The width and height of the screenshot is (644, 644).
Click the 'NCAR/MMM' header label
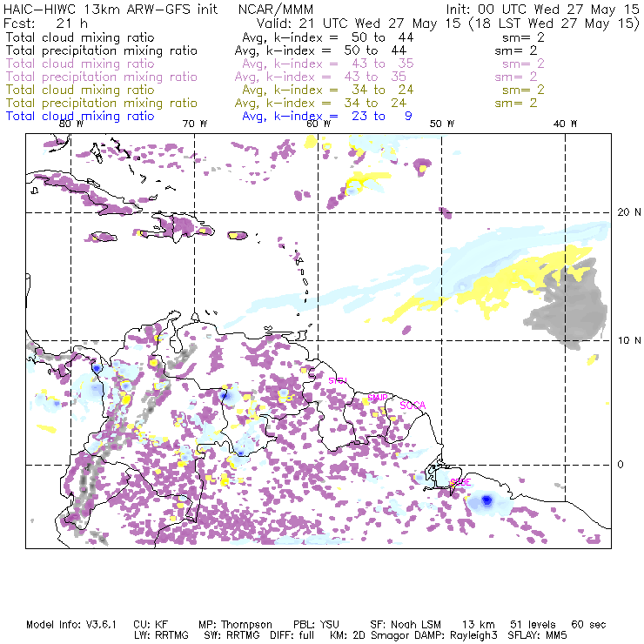tap(276, 9)
